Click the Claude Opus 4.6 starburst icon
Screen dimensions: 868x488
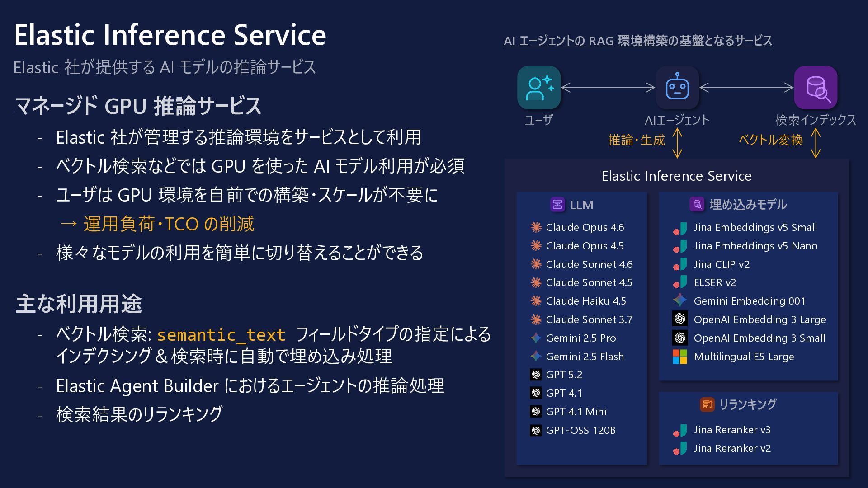[x=536, y=227]
